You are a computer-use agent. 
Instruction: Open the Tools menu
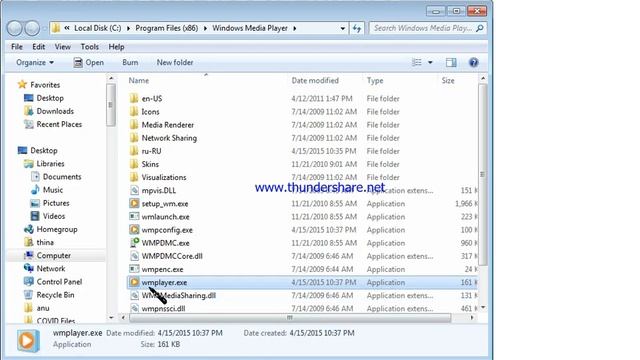tap(89, 47)
